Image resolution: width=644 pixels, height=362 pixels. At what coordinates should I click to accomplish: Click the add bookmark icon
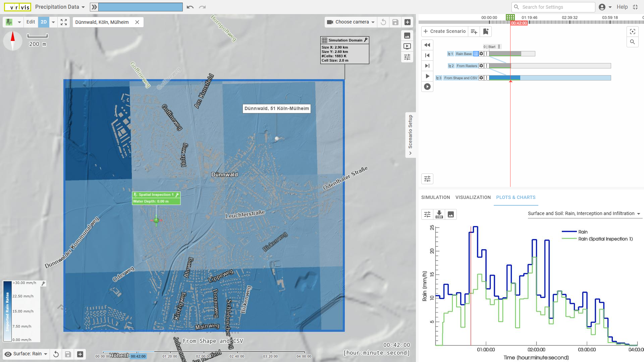point(486,31)
